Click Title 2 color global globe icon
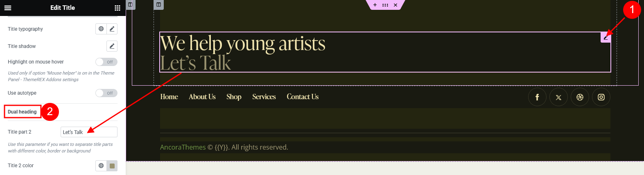 101,166
